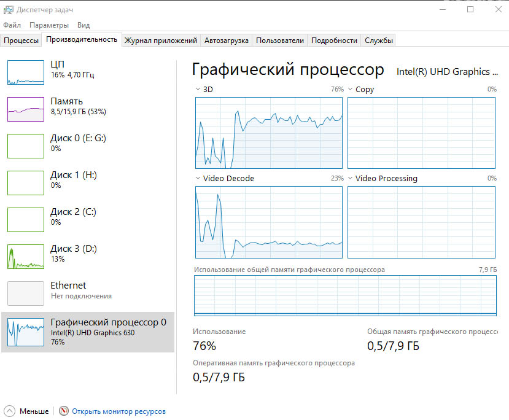
Task: Click the shared GPU memory usage graph
Action: pos(345,295)
